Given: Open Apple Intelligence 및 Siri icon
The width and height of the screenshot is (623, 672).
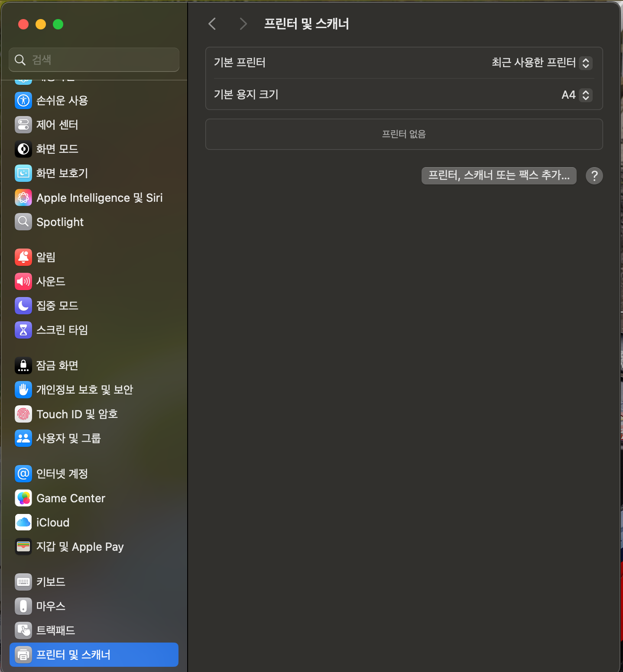Looking at the screenshot, I should 23,198.
